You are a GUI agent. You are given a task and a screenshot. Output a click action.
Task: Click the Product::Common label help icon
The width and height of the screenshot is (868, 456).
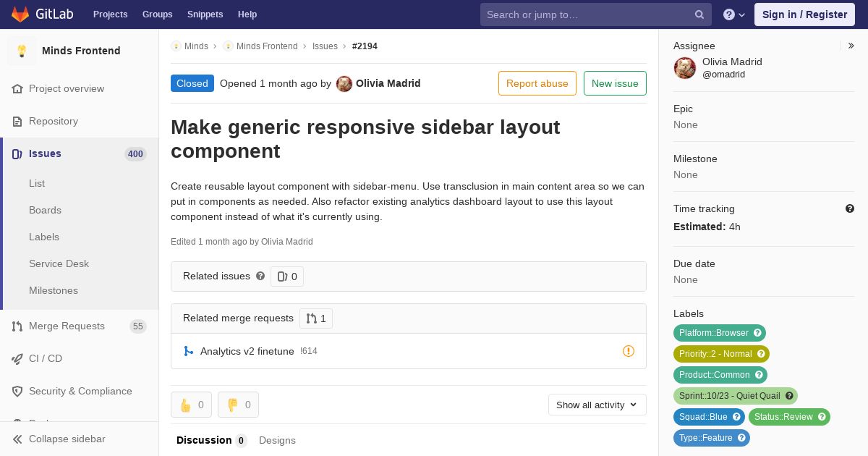pos(759,375)
